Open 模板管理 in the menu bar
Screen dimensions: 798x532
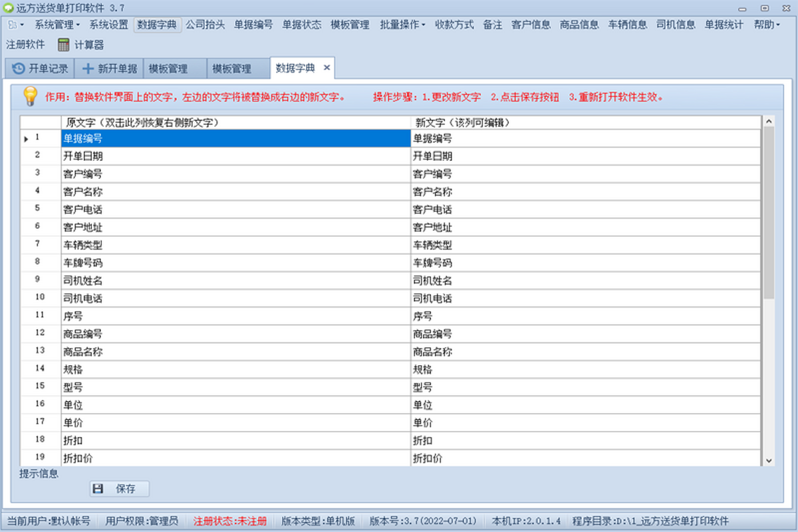click(350, 25)
